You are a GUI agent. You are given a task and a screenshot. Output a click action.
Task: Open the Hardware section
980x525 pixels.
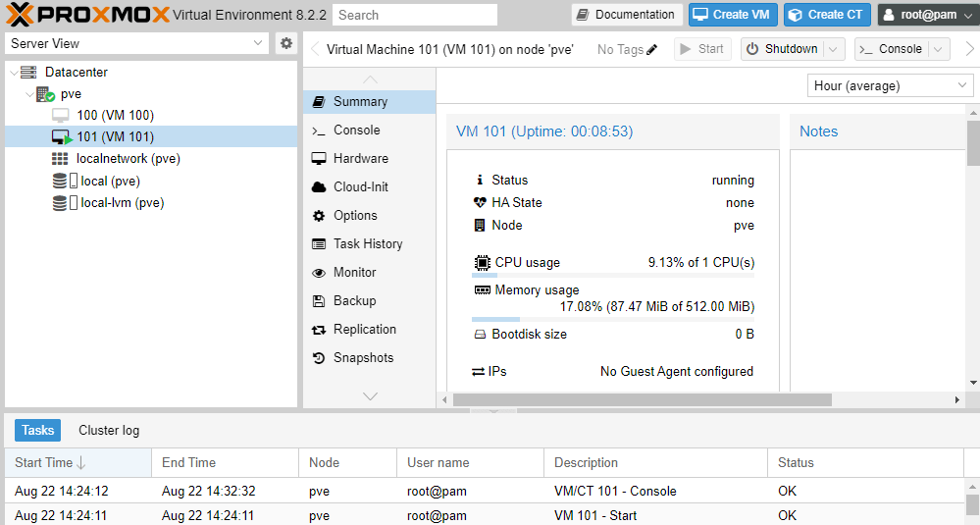[370, 159]
